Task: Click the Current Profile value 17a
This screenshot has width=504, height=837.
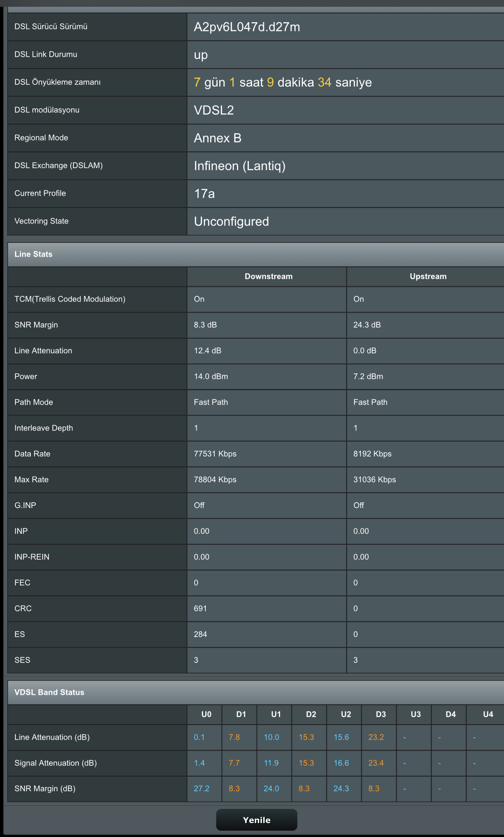Action: [204, 194]
